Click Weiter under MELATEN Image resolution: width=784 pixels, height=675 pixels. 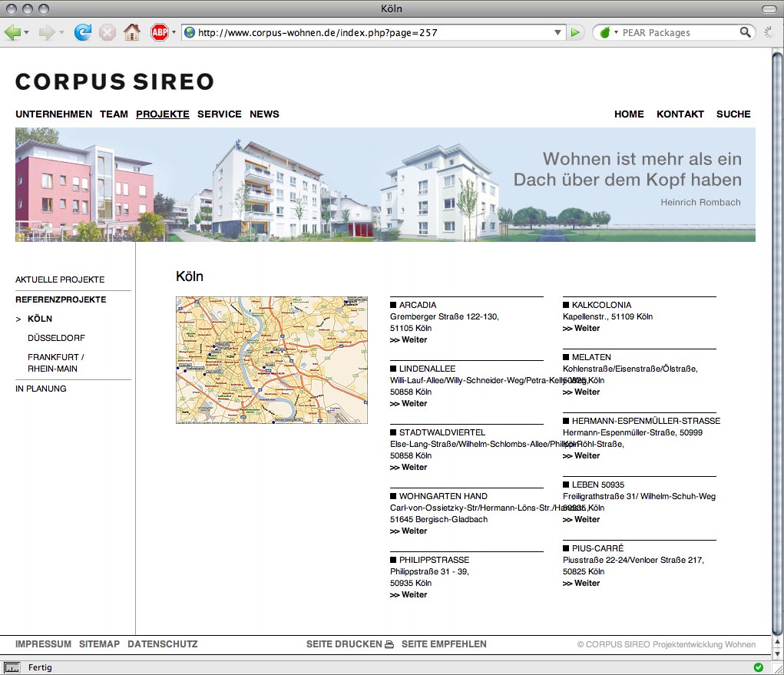(581, 392)
